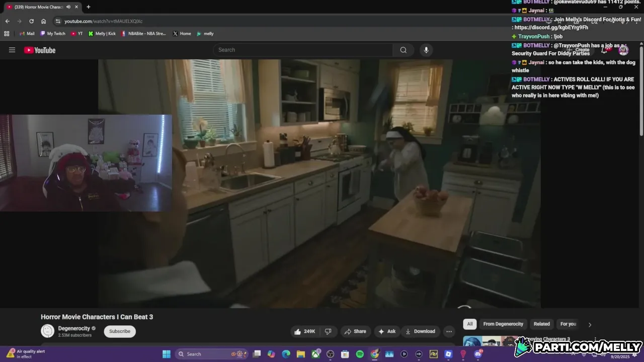The width and height of the screenshot is (644, 362).
Task: Click the video title text
Action: coord(97,317)
